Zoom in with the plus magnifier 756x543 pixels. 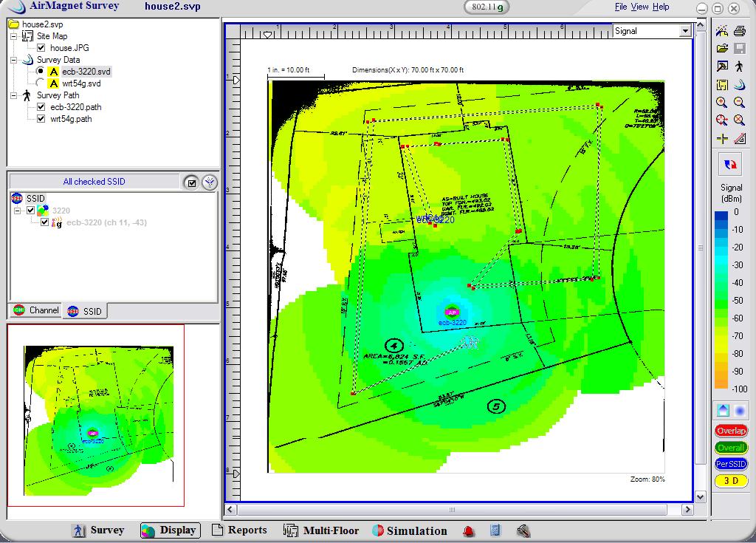[x=722, y=103]
